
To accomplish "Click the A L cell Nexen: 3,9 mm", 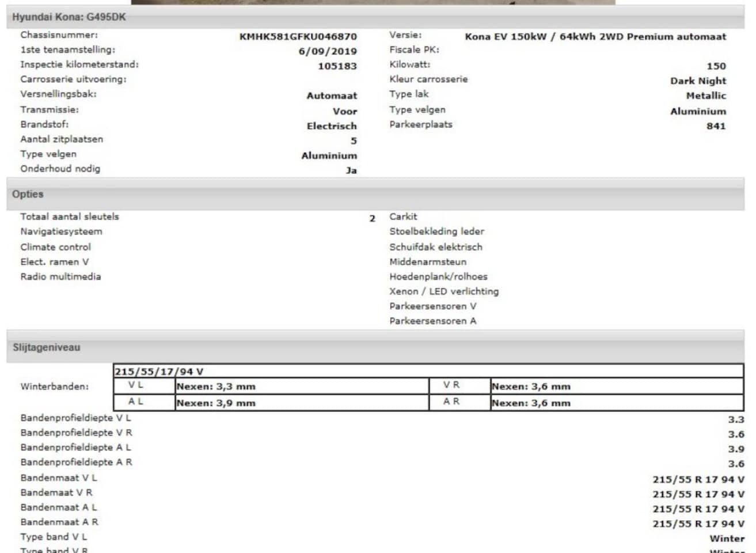I will (x=302, y=403).
